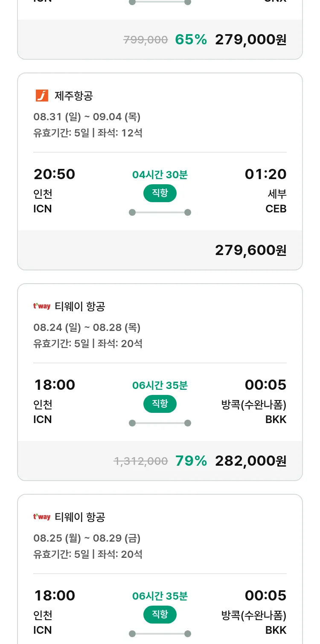This screenshot has height=644, width=320.
Task: Click the 08.31 (일) ~ 09.04 (목) date range
Action: click(87, 117)
